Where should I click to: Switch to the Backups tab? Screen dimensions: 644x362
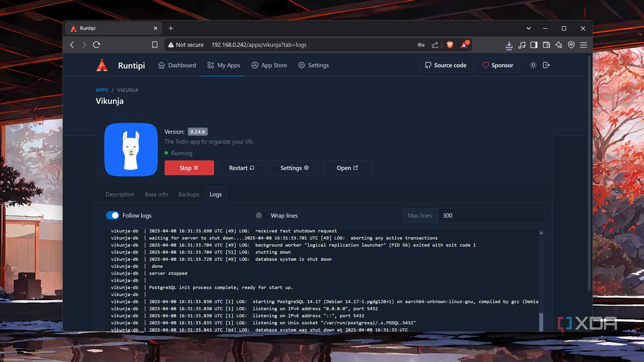pyautogui.click(x=189, y=194)
